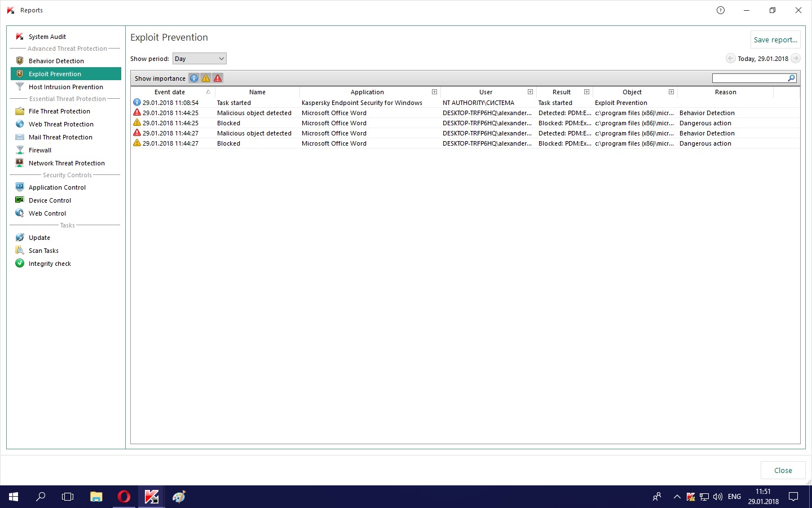
Task: Click the Save report button
Action: (775, 40)
